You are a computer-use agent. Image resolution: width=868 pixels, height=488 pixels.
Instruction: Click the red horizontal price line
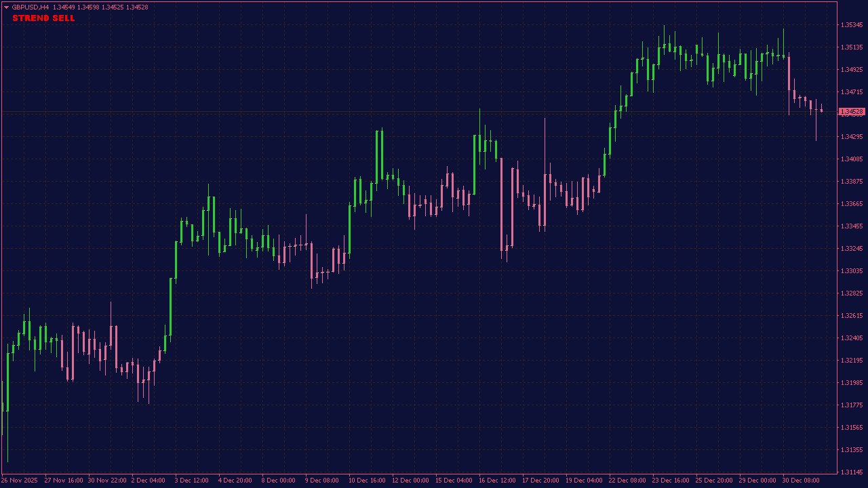(407, 110)
